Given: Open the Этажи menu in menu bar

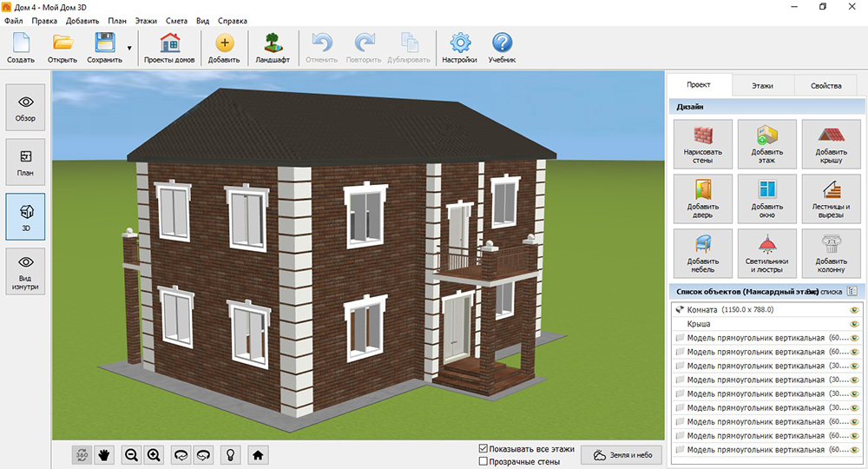Looking at the screenshot, I should tap(146, 21).
